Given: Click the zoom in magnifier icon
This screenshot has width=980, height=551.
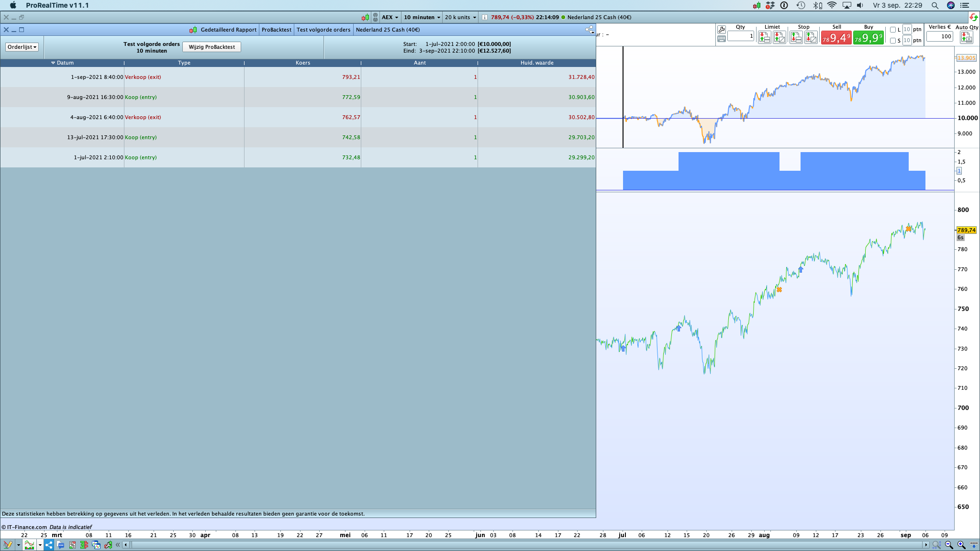Looking at the screenshot, I should coord(961,545).
